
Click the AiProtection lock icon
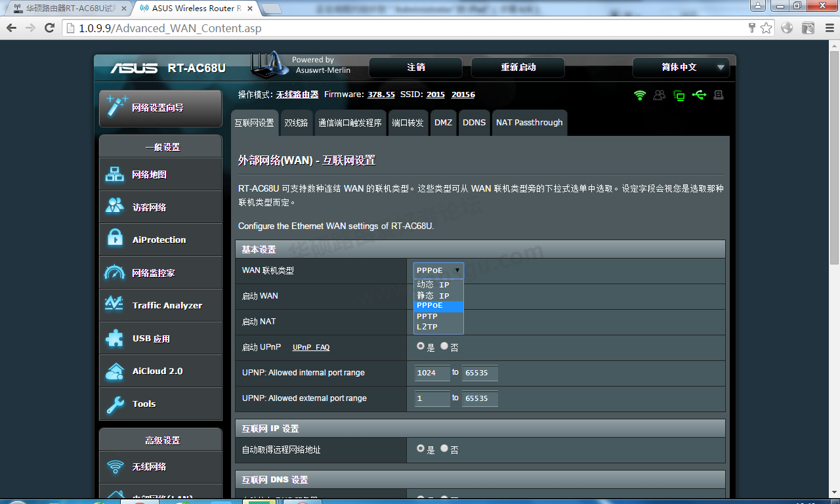115,239
